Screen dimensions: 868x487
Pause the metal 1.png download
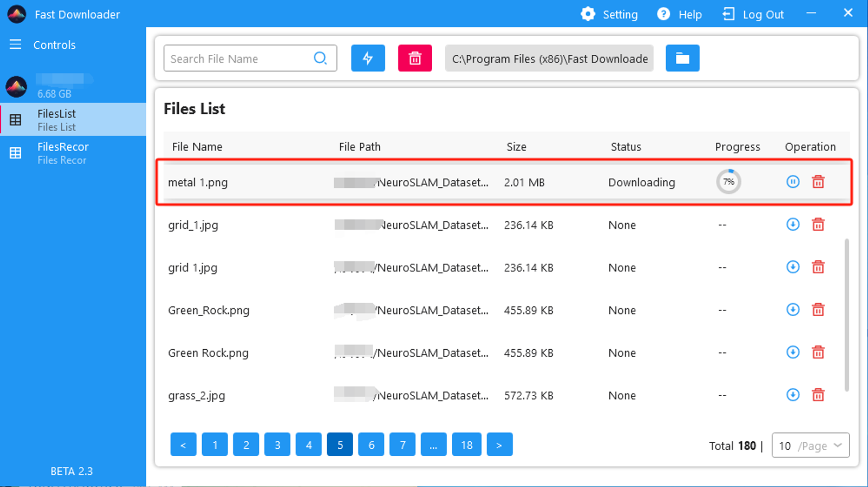pos(792,182)
